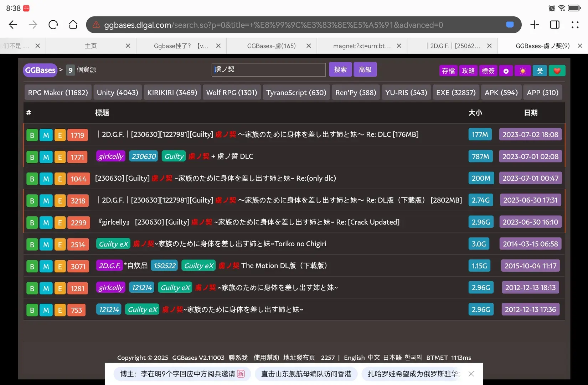Click B icon on row 1281
The width and height of the screenshot is (588, 385).
pos(32,288)
